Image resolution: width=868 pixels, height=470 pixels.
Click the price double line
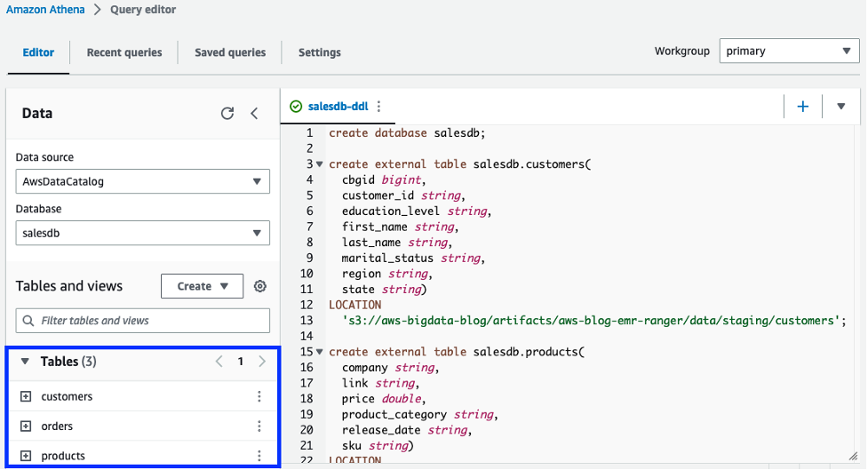point(384,399)
